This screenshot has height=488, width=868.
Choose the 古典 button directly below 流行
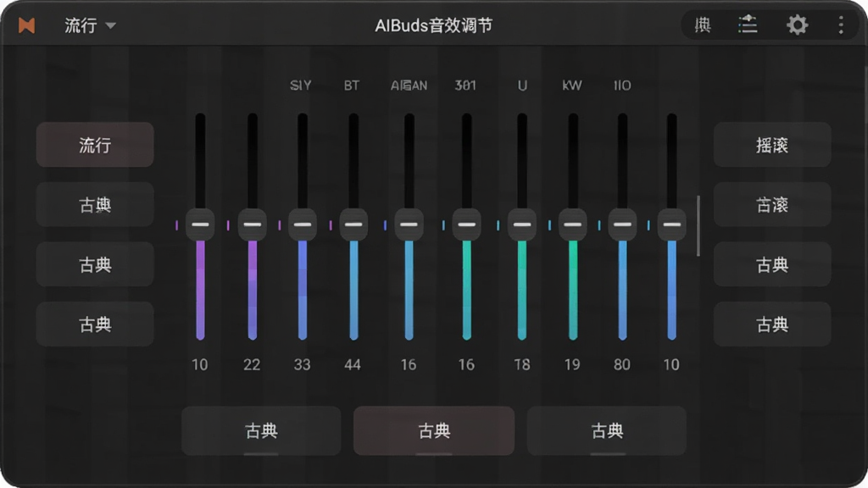tap(95, 205)
